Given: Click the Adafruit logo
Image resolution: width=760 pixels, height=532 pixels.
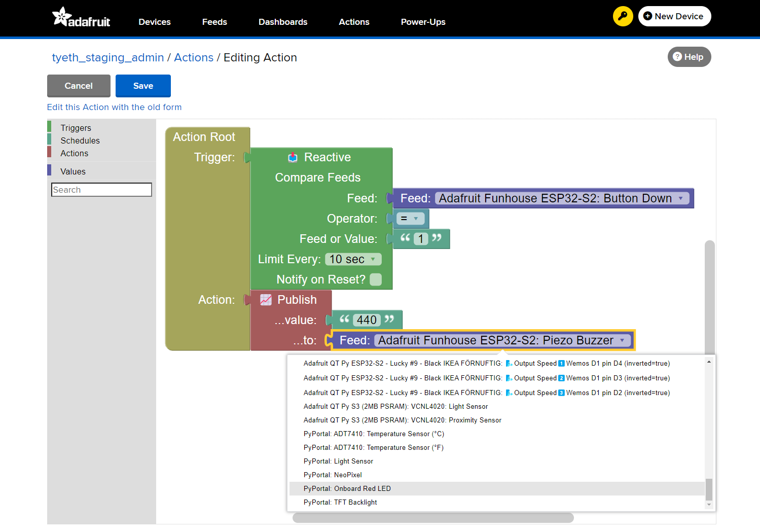Looking at the screenshot, I should pos(81,17).
